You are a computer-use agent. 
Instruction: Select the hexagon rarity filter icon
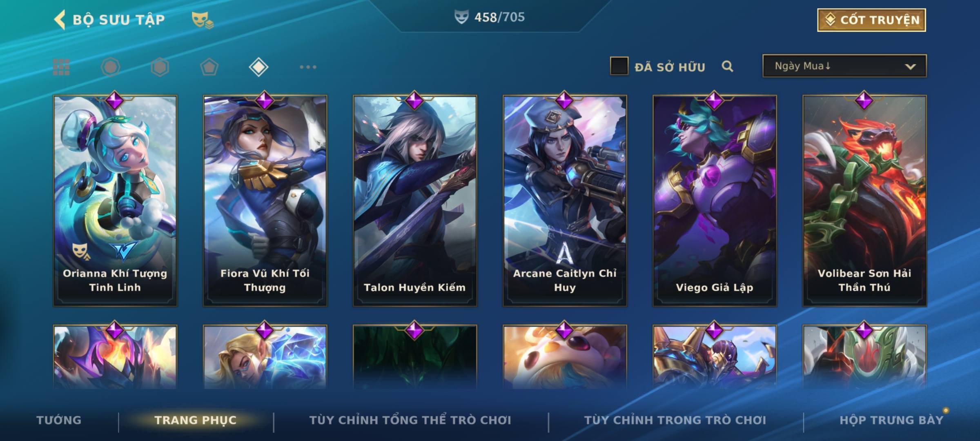click(x=160, y=67)
